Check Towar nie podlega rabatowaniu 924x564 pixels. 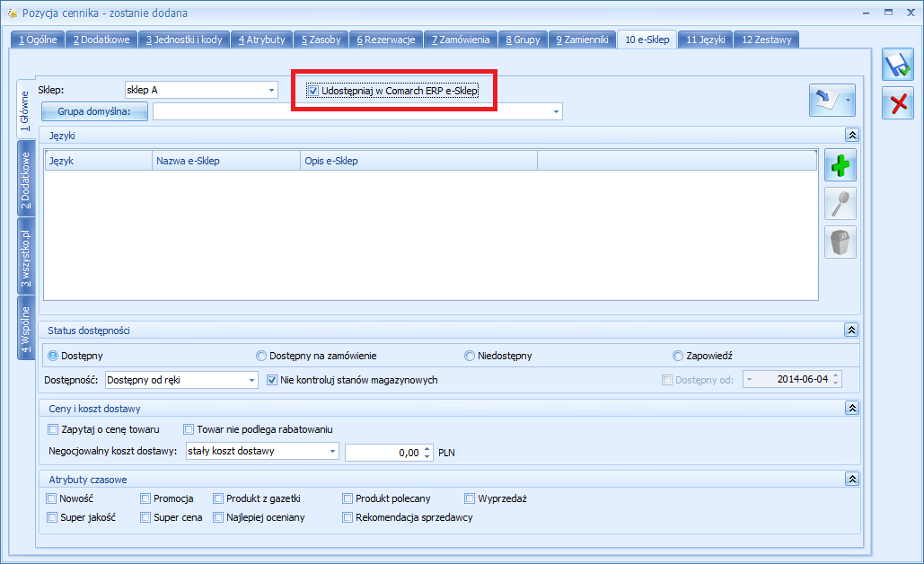coord(189,429)
